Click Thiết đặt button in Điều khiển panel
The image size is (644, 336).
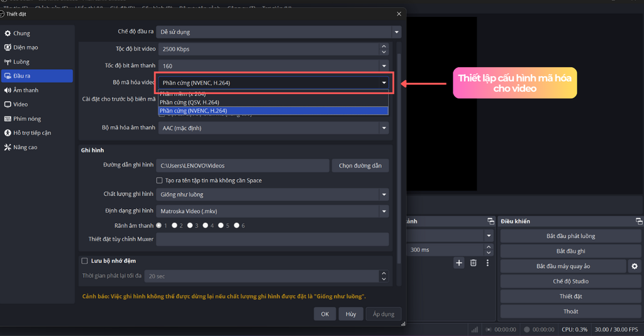[x=570, y=296]
